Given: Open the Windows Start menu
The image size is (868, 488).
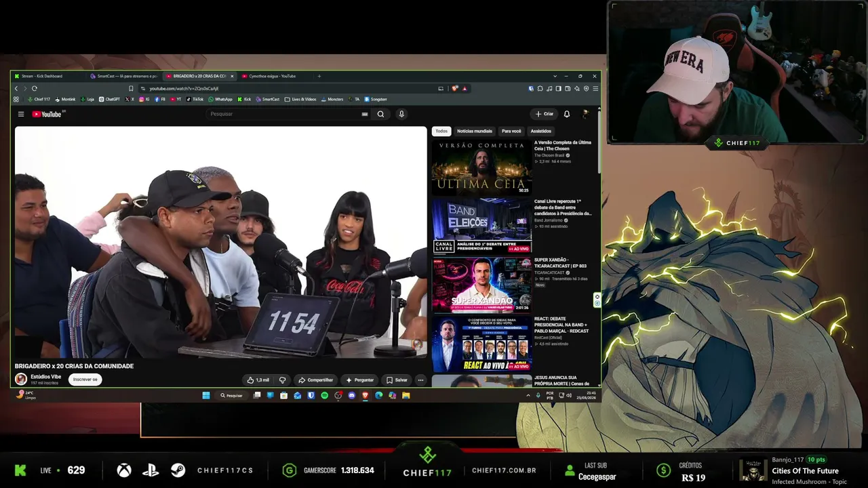Looking at the screenshot, I should [x=206, y=395].
